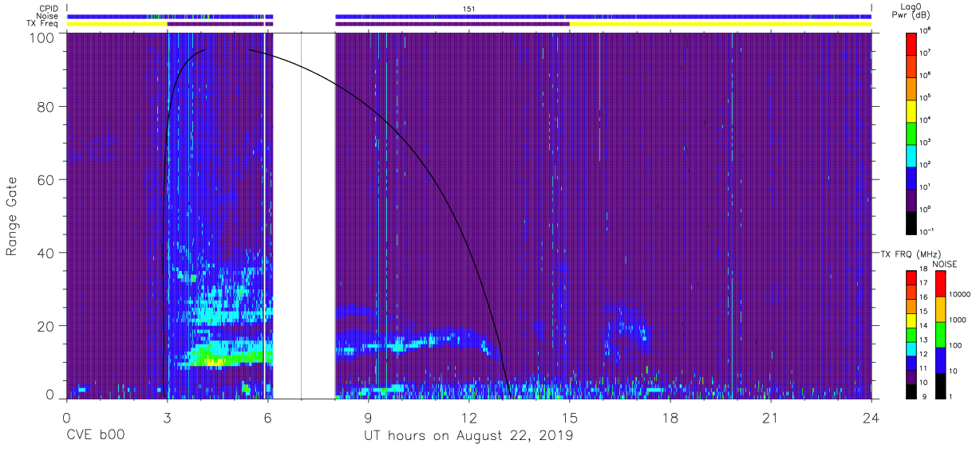
Task: Click the red top segment of the TX FRQ color bar
Action: (912, 277)
